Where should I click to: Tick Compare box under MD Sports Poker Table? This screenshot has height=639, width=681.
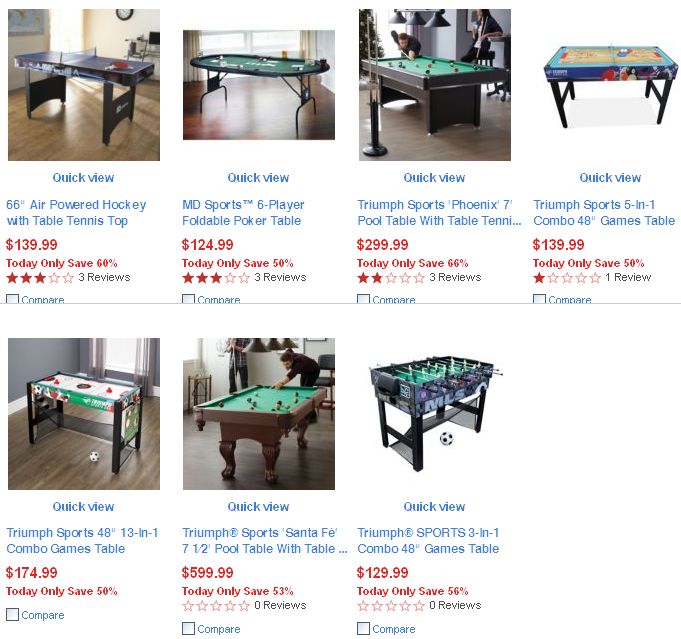(x=188, y=299)
